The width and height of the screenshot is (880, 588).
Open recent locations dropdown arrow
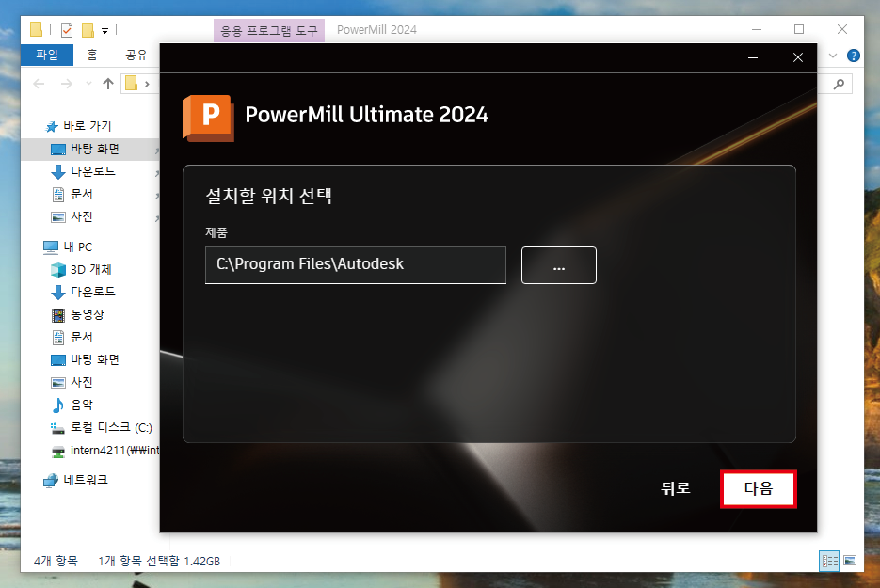88,84
